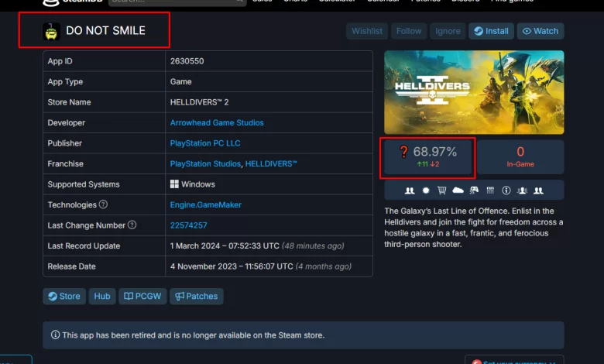Click the Galaxy's Last Line of Offence description
Viewport: 604px width, 364px height.
[x=474, y=228]
